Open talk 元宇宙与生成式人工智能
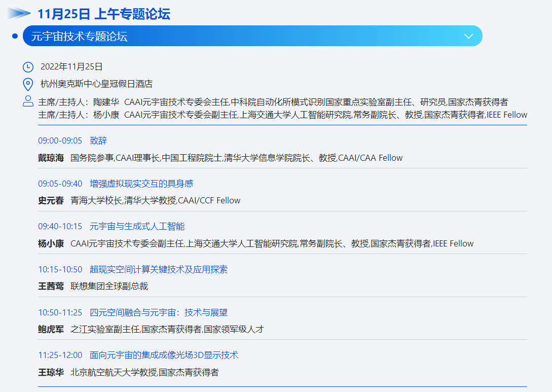The height and width of the screenshot is (392, 552). [137, 226]
